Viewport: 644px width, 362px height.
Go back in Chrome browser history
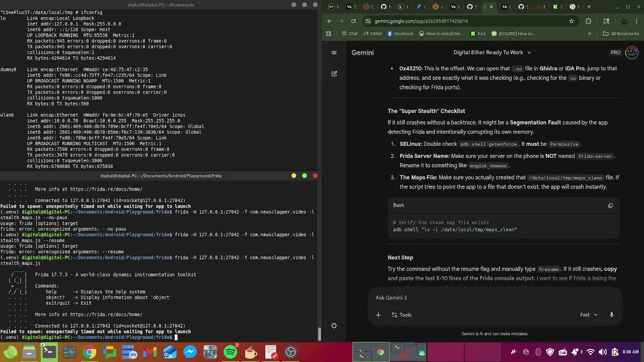(x=330, y=21)
